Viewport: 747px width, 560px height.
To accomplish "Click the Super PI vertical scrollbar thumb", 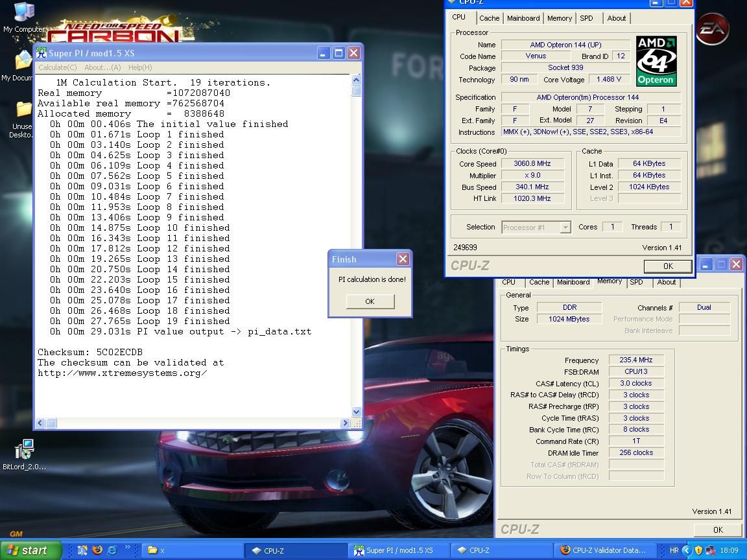I will click(357, 91).
